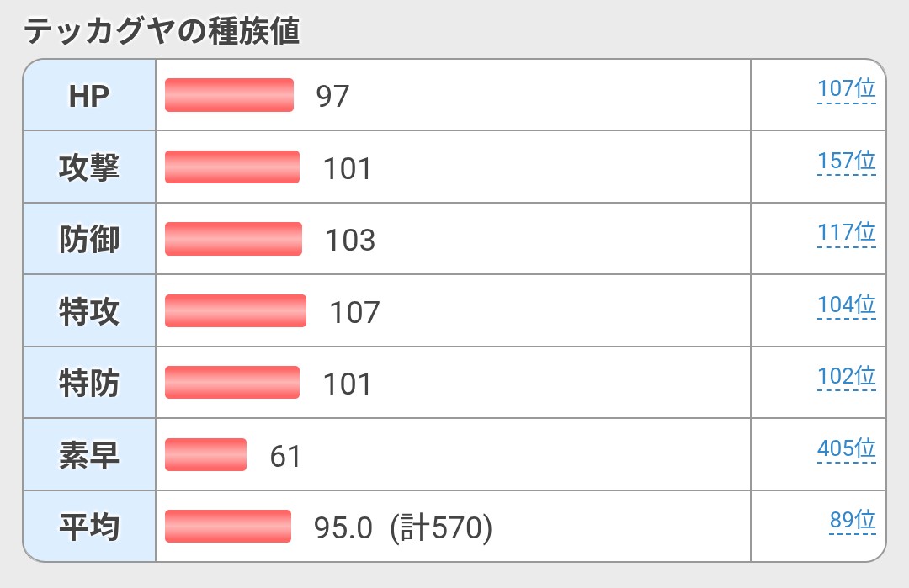The height and width of the screenshot is (588, 909).
Task: Click the 117位 defense ranking link
Action: pos(846,232)
